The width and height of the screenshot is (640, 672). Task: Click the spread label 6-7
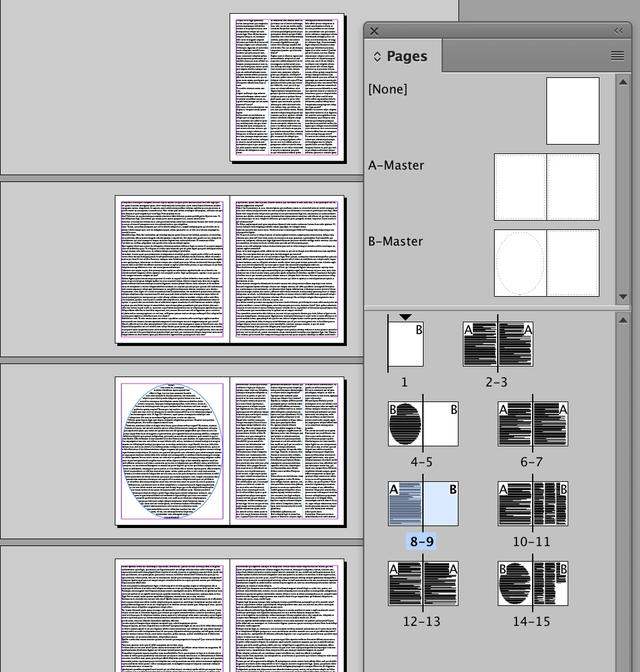pyautogui.click(x=531, y=462)
